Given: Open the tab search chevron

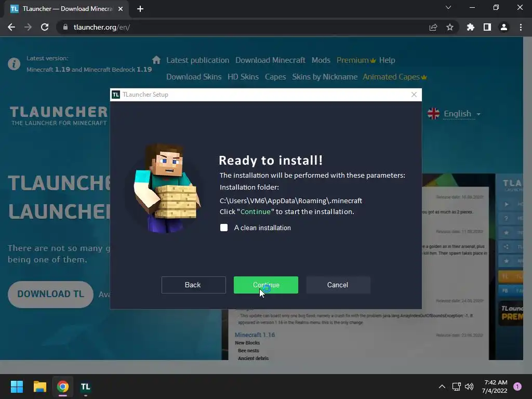Looking at the screenshot, I should click(x=448, y=7).
